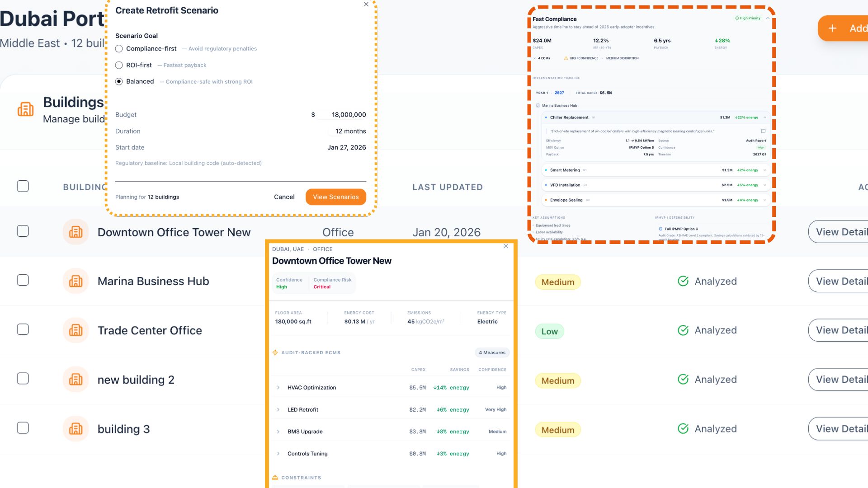Click the shield icon next to Full IPMVP Option C

(660, 229)
